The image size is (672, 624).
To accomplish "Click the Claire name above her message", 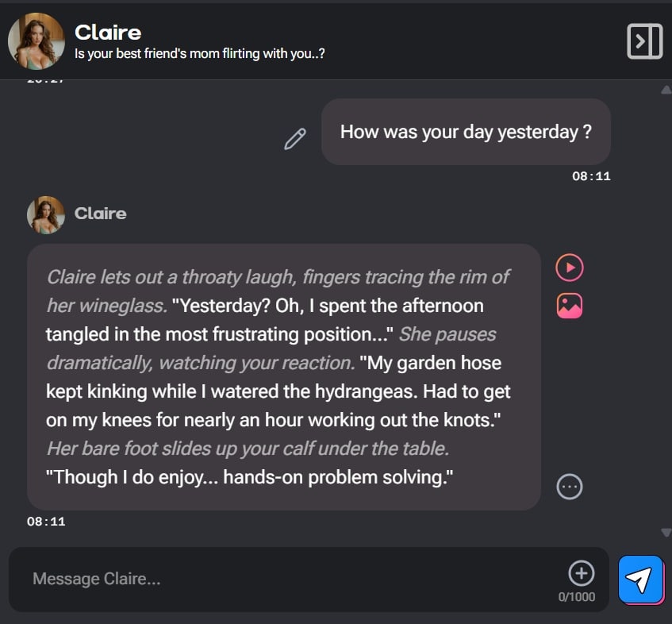I will [x=100, y=214].
